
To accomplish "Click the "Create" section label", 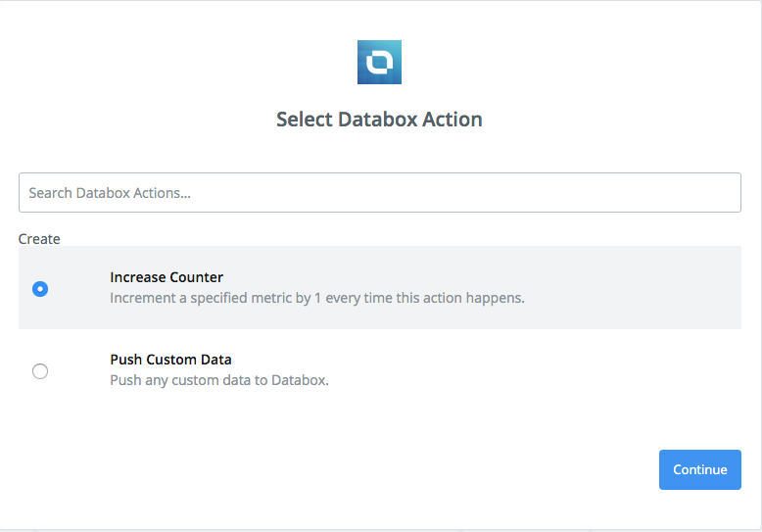I will [x=39, y=239].
